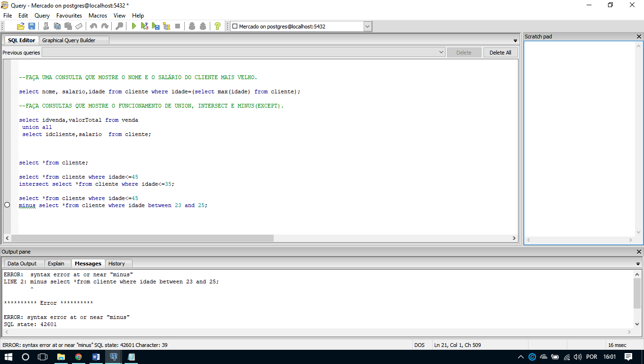Open the Query menu
The height and width of the screenshot is (364, 644).
pos(42,16)
